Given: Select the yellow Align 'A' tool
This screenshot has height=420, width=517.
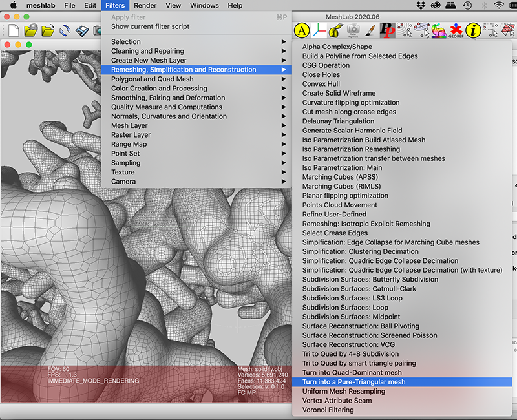Looking at the screenshot, I should click(302, 30).
